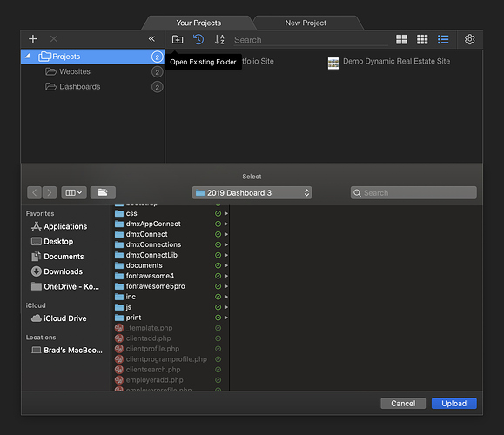504x435 pixels.
Task: Open the recent projects history icon
Action: pos(198,39)
